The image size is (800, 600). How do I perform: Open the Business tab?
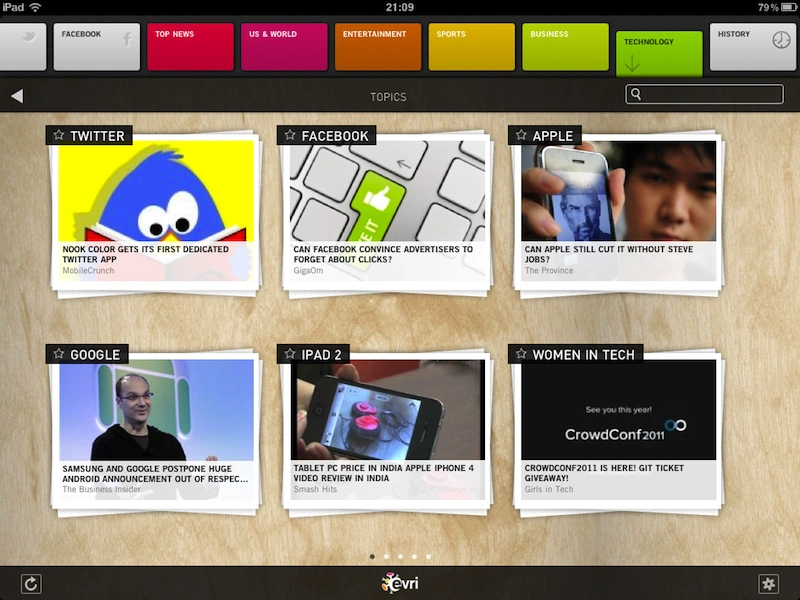(565, 46)
